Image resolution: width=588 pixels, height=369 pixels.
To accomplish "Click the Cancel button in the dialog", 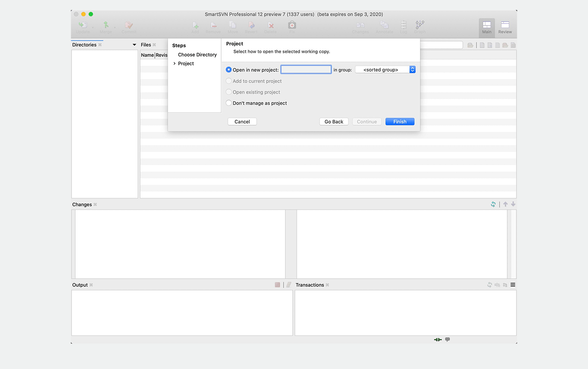I will 242,121.
